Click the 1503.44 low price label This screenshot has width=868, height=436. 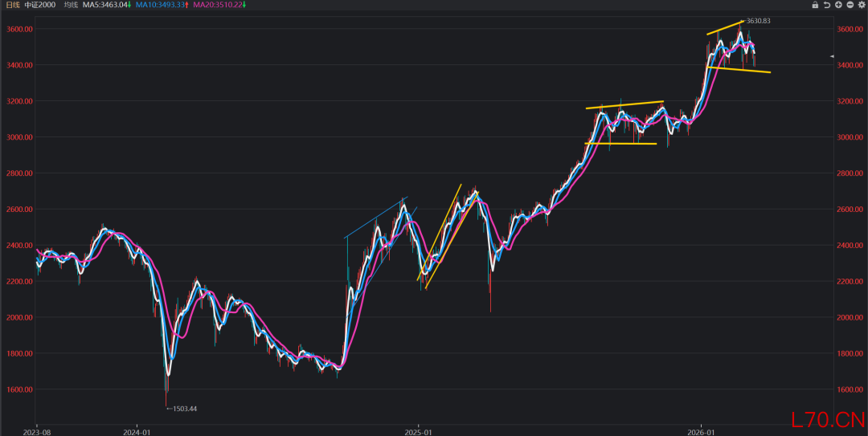[x=183, y=409]
